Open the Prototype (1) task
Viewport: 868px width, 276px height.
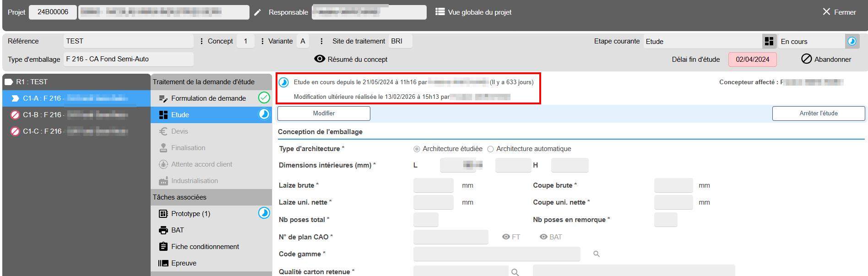pos(190,214)
